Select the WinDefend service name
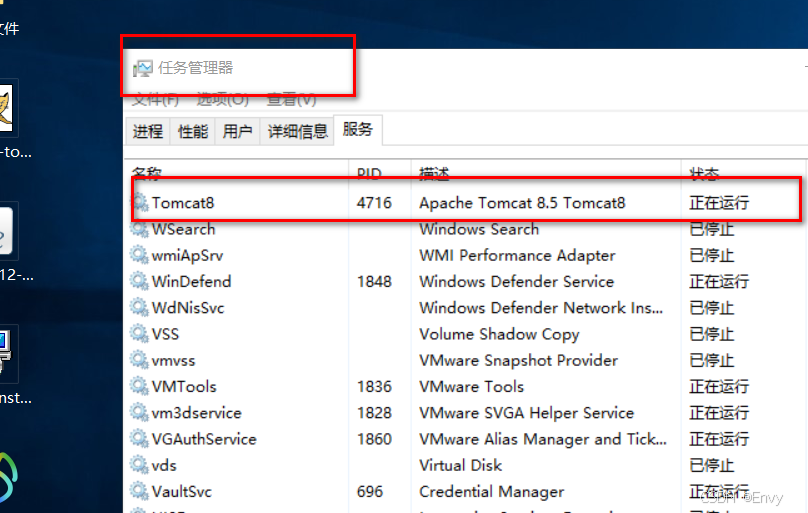808x513 pixels. (192, 282)
